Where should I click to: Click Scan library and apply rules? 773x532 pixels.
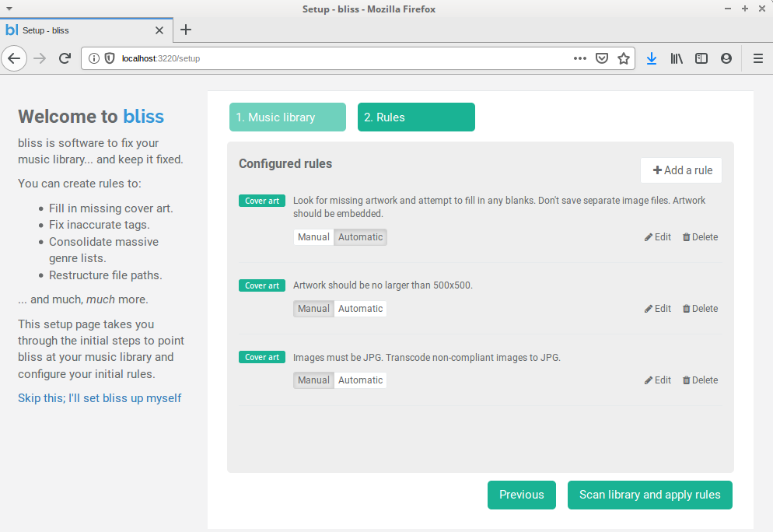tap(650, 495)
